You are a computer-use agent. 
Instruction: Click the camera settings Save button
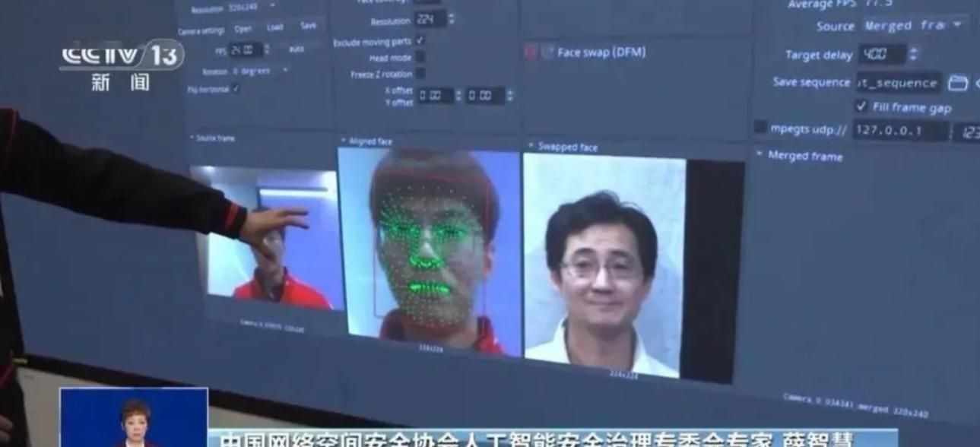tap(308, 25)
